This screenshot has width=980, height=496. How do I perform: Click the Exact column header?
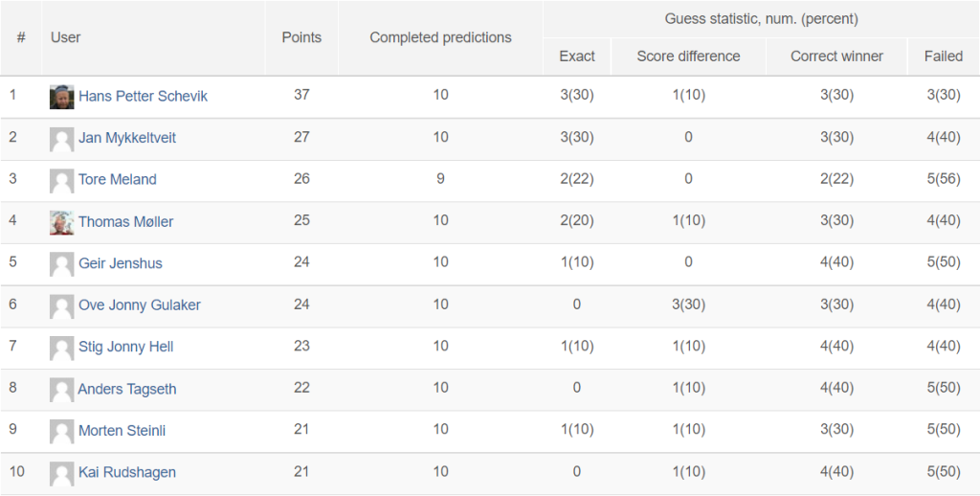[x=577, y=56]
